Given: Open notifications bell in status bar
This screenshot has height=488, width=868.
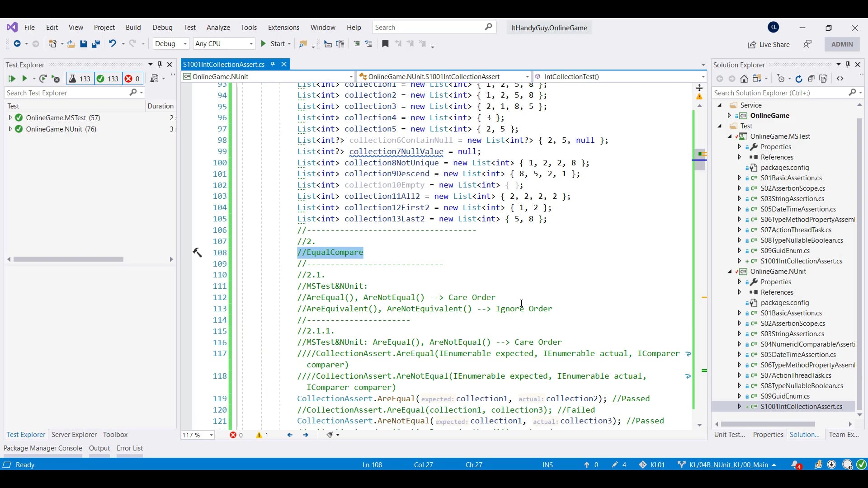Looking at the screenshot, I should pos(795,465).
